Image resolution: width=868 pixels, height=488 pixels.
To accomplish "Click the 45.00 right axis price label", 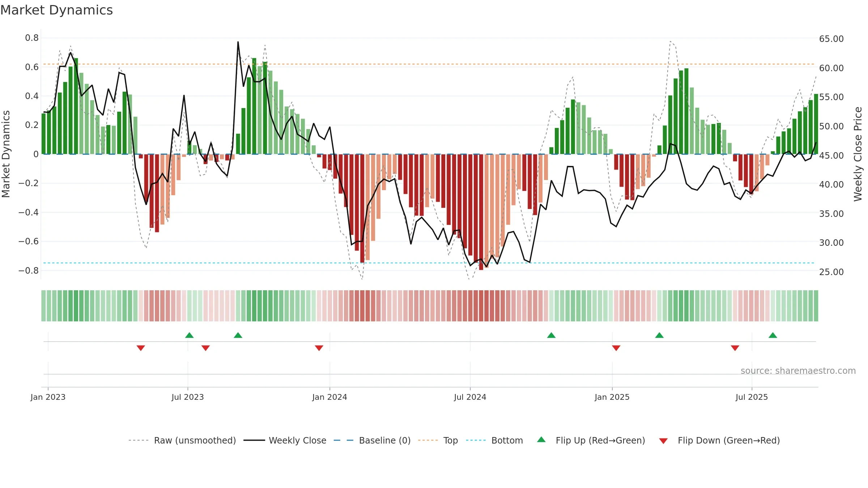I will [x=831, y=155].
